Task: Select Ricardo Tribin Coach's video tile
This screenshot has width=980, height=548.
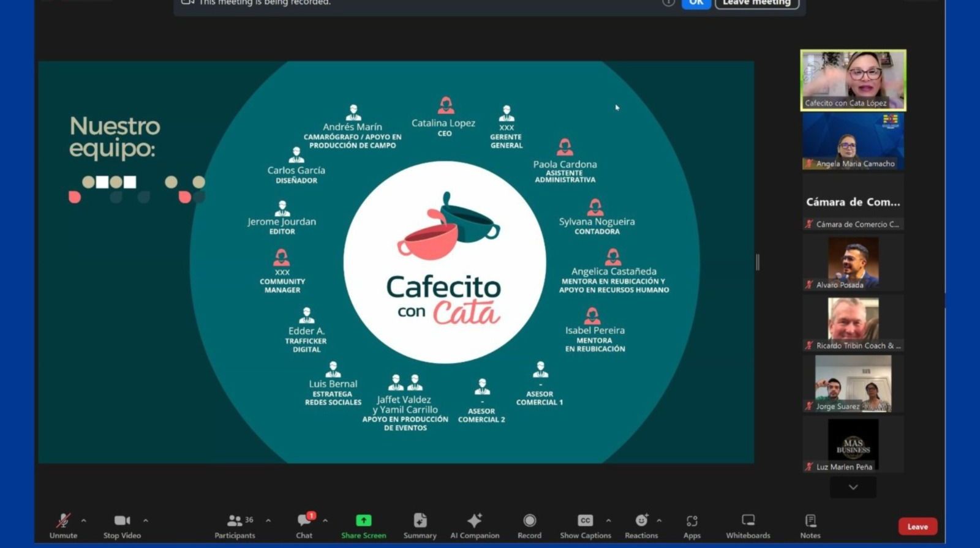Action: [x=853, y=323]
